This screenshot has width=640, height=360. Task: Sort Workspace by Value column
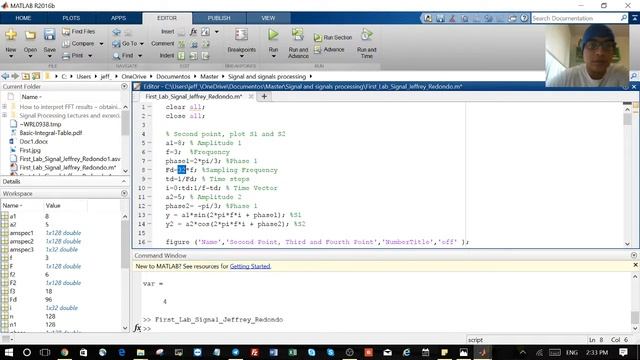pyautogui.click(x=53, y=205)
